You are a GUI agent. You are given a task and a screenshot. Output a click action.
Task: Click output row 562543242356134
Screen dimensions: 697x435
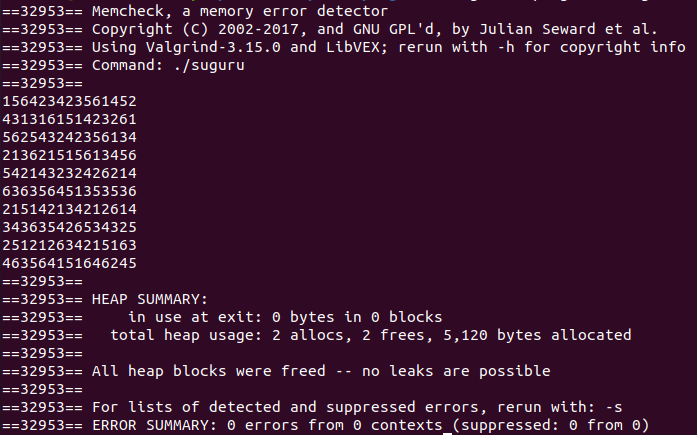69,137
